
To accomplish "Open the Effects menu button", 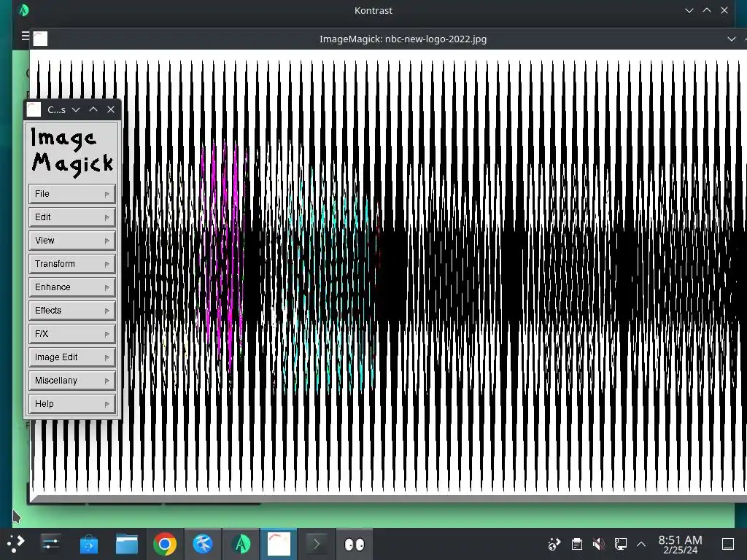I will (72, 311).
